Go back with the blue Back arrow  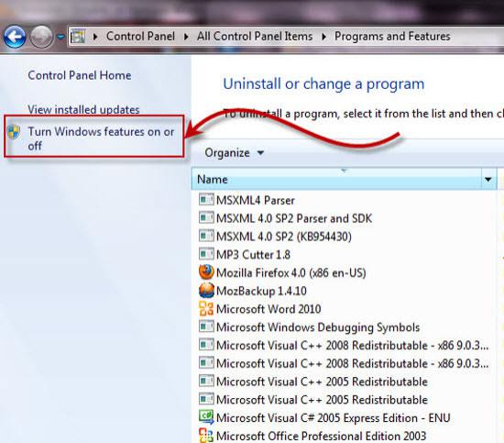(x=15, y=37)
